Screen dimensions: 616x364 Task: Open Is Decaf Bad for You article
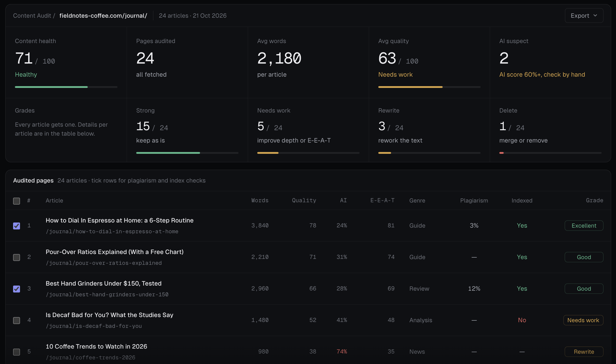[110, 315]
